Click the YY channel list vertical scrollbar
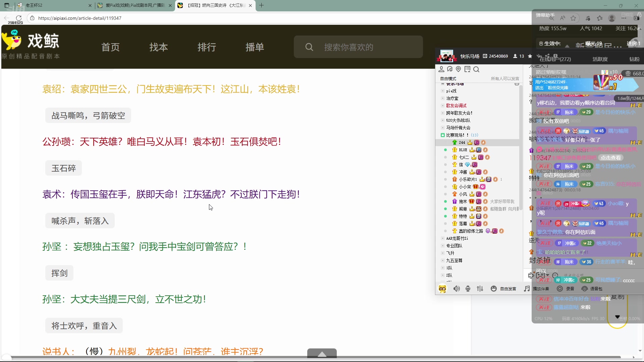This screenshot has width=644, height=362. coord(521,147)
